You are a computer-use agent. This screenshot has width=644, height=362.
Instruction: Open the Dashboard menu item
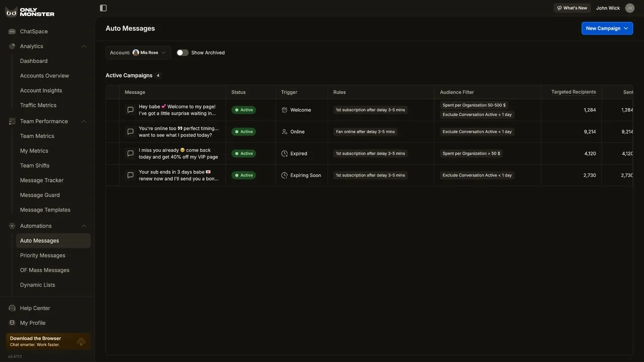(x=34, y=61)
